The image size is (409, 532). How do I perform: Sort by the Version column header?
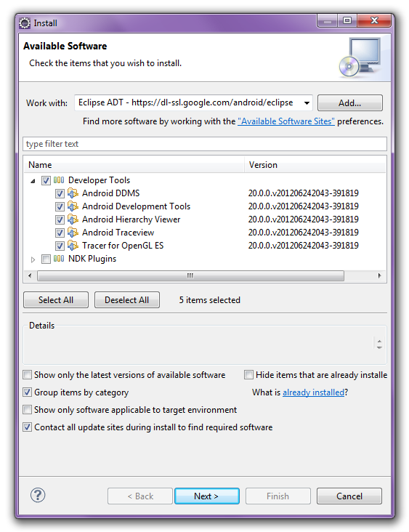coord(315,165)
